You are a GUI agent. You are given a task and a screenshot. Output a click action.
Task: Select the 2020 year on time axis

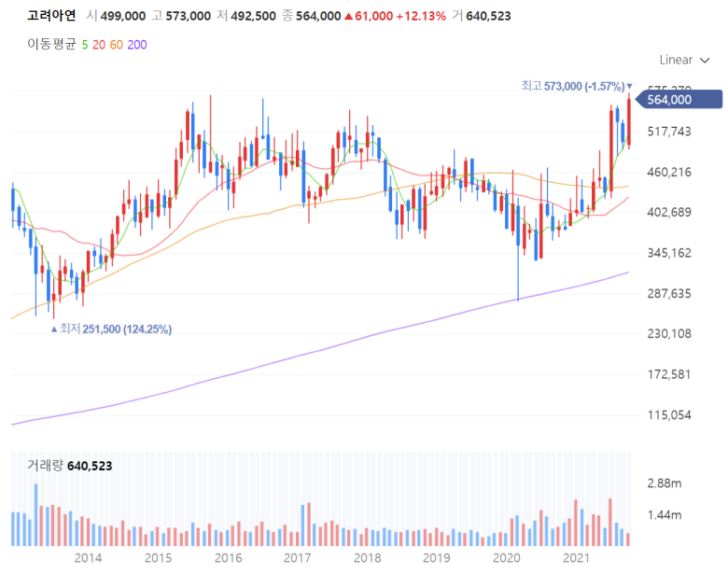click(x=507, y=558)
